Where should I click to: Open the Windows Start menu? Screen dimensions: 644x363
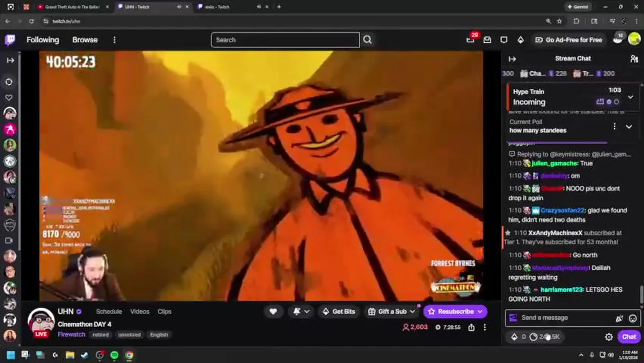(10, 355)
